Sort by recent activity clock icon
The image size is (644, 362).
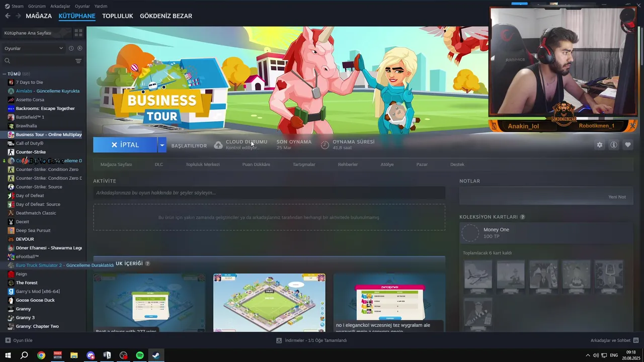[71, 48]
